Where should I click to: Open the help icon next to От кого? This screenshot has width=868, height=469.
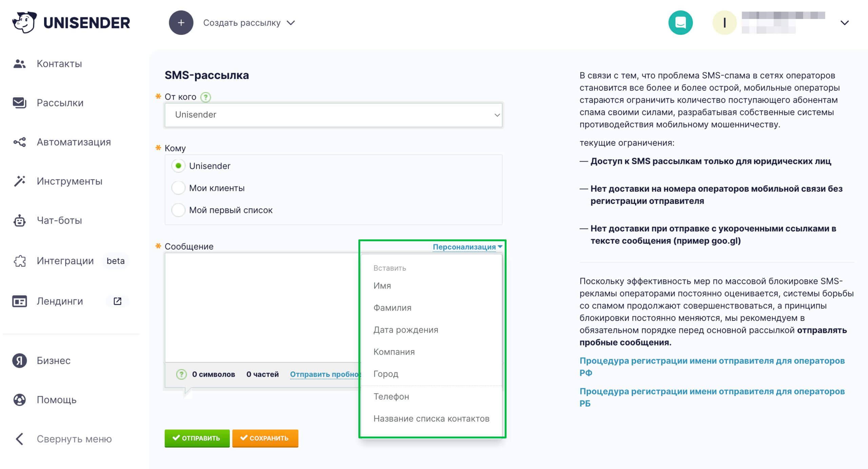tap(205, 97)
